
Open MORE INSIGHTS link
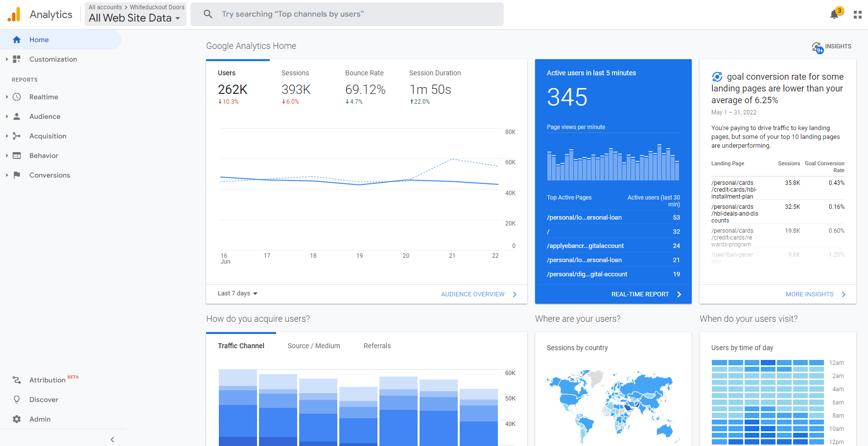coord(809,294)
